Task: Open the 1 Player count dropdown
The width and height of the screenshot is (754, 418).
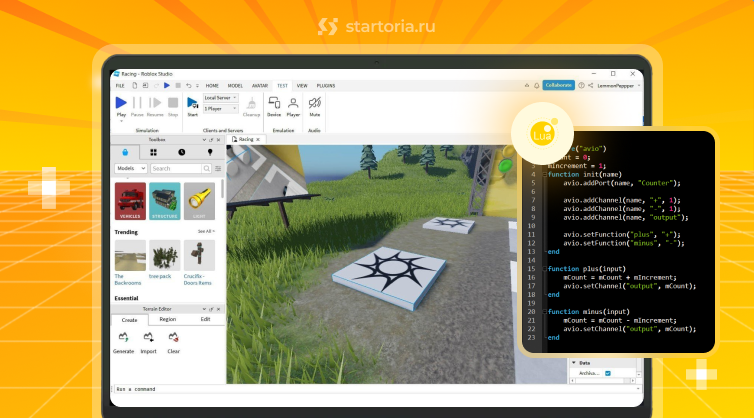Action: (220, 109)
